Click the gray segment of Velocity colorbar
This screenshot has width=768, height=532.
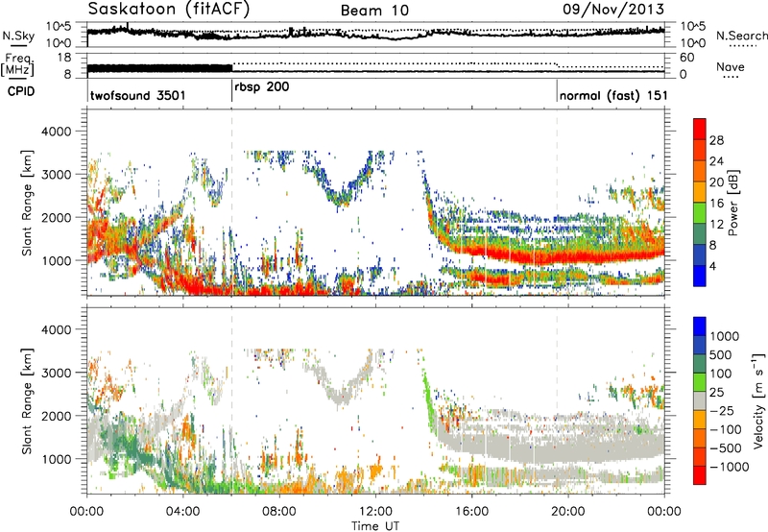point(700,400)
